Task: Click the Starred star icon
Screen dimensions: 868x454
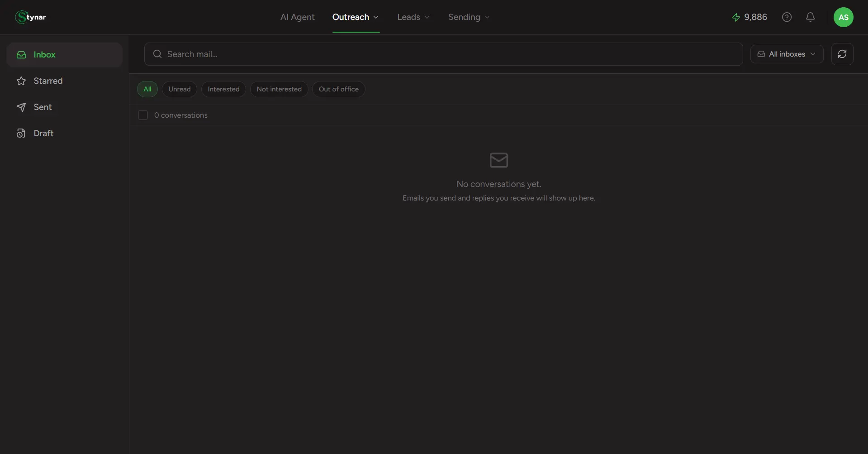Action: [21, 81]
